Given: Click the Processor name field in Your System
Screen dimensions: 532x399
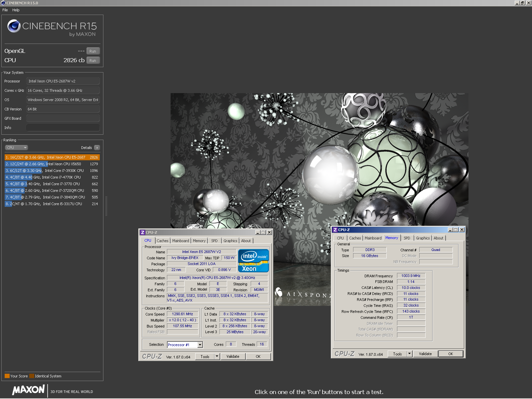Looking at the screenshot, I should [x=63, y=81].
